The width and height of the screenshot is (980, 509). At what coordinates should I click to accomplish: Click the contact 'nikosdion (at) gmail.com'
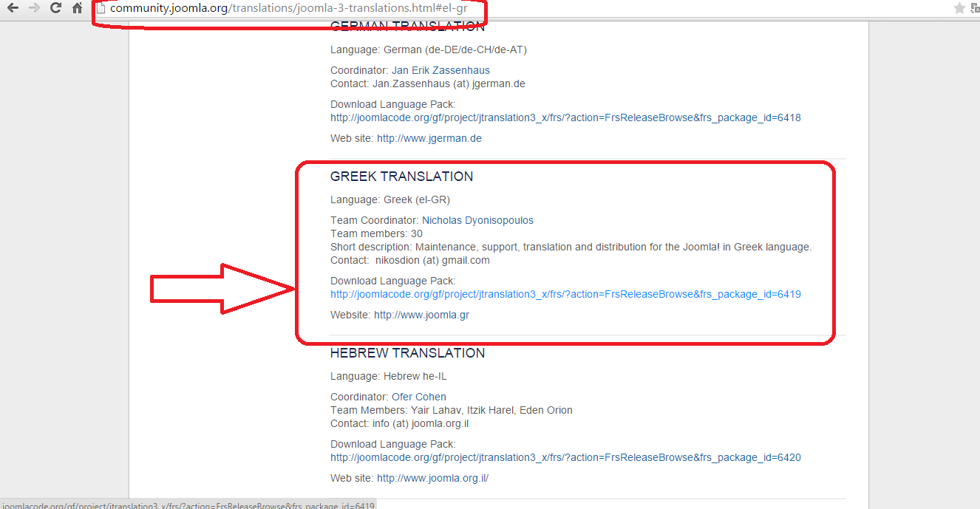432,261
